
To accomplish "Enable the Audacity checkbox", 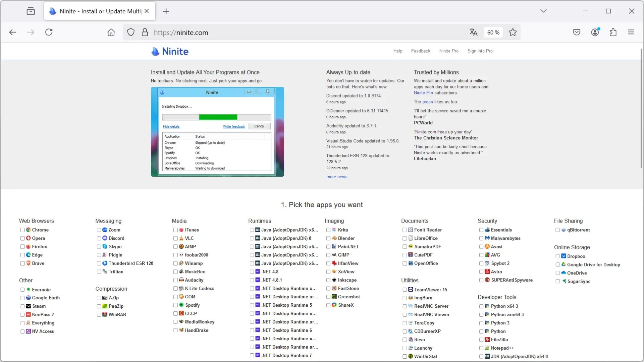I will pyautogui.click(x=175, y=280).
